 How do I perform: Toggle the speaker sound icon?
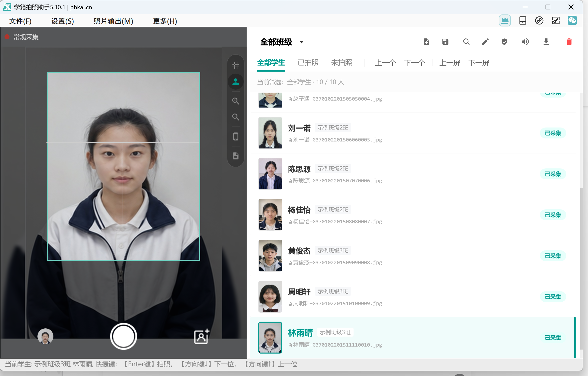(x=525, y=42)
